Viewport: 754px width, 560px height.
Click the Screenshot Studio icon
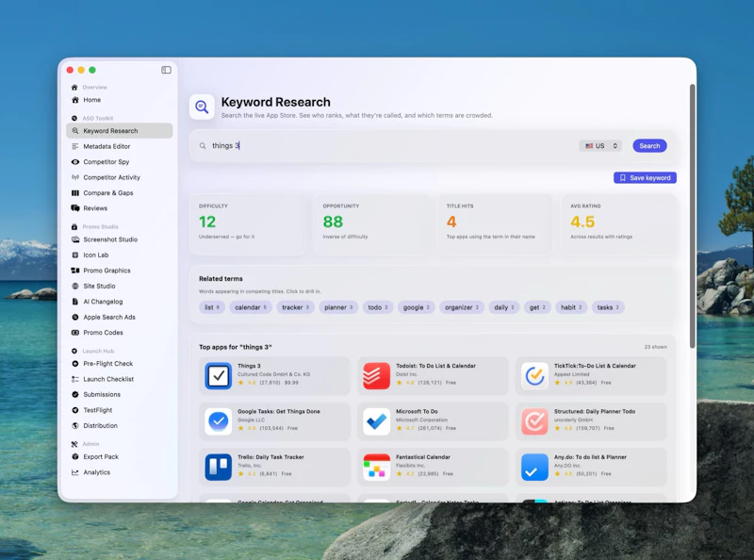click(75, 239)
